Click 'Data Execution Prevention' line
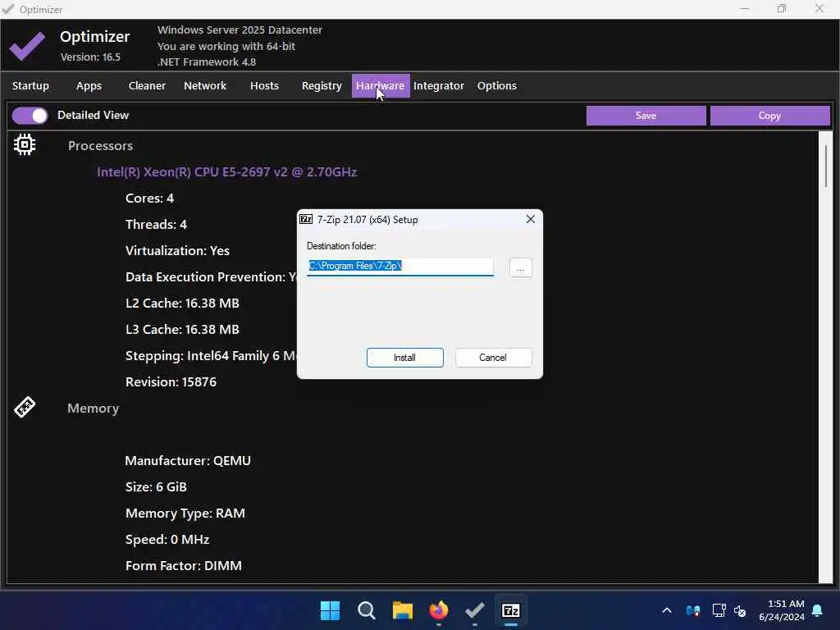840x630 pixels. (x=211, y=277)
